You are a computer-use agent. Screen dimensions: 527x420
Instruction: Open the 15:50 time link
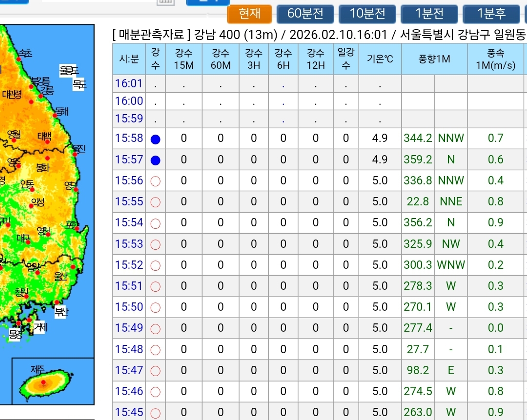click(129, 307)
